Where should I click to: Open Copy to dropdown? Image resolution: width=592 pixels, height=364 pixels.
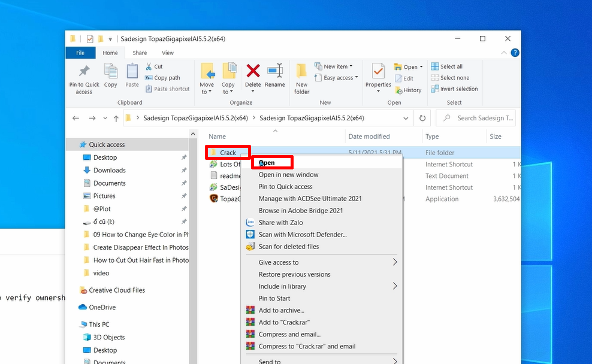coord(228,88)
